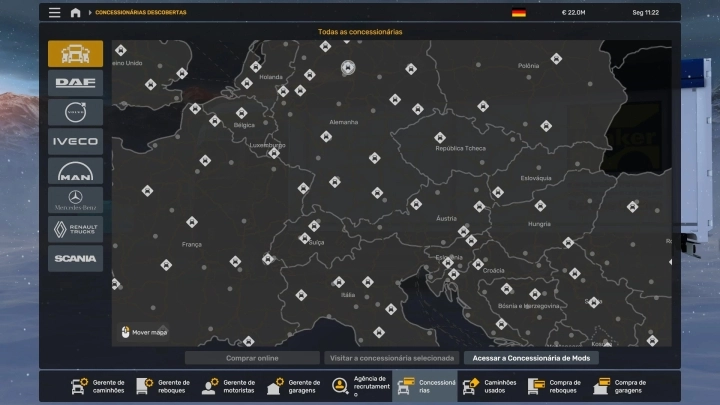The image size is (720, 405).
Task: Go to the home screen icon
Action: tap(75, 12)
